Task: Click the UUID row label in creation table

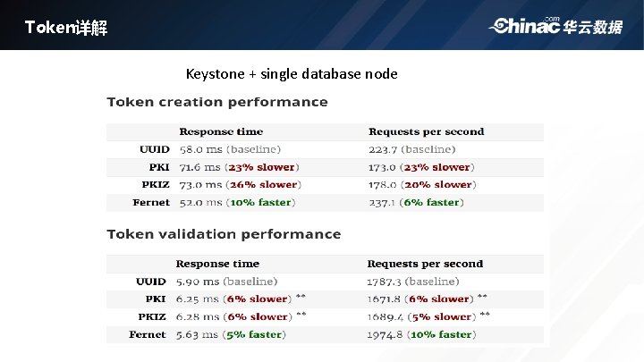Action: (155, 149)
